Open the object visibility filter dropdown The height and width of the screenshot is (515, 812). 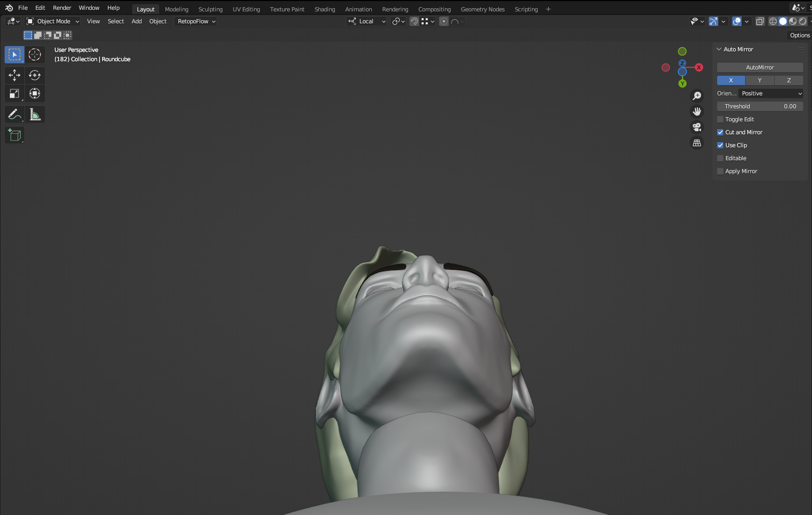point(697,21)
